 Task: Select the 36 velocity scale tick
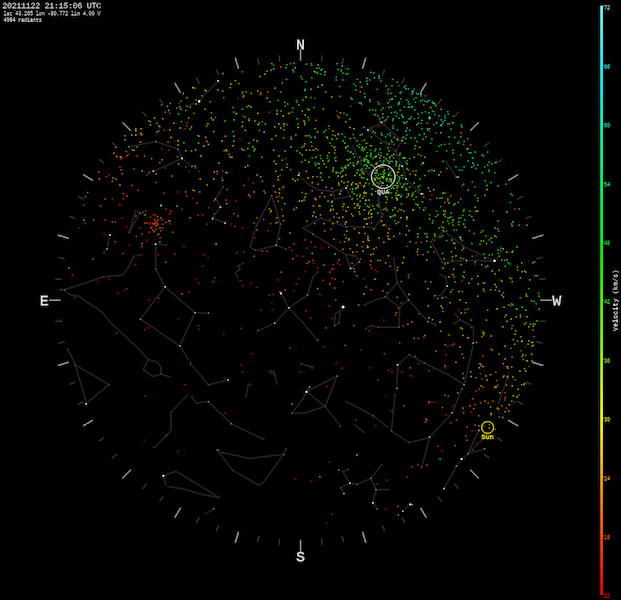click(607, 360)
